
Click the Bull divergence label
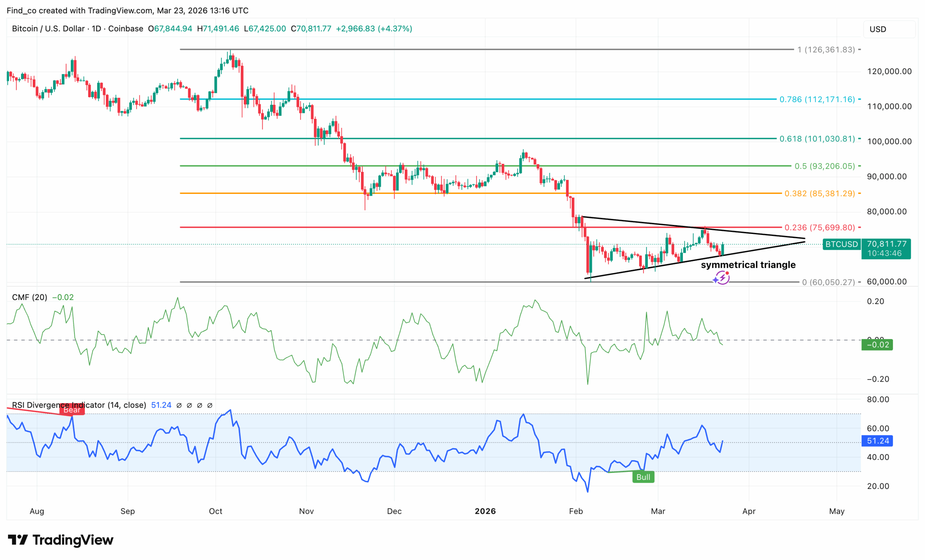point(643,477)
